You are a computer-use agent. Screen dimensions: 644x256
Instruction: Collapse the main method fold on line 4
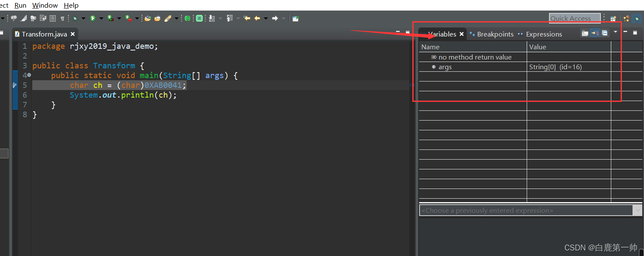[x=29, y=75]
